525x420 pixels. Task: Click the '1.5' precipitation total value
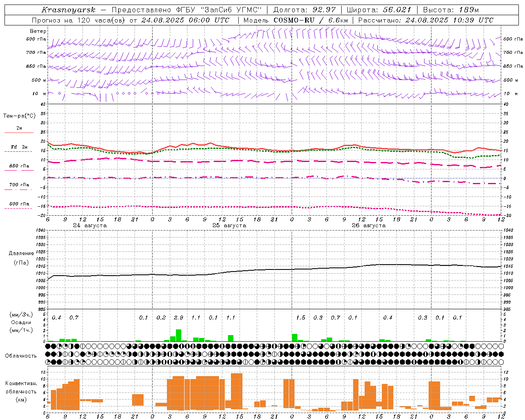click(301, 317)
